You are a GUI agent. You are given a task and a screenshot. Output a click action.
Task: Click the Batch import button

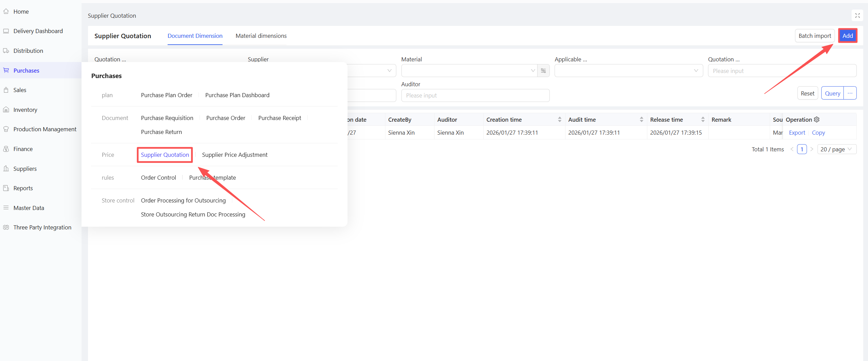pyautogui.click(x=814, y=36)
